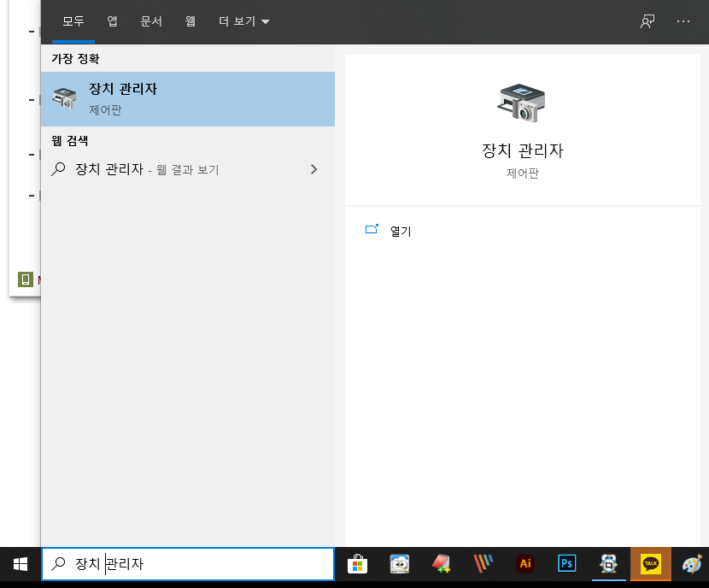Click the device manager icon in results
This screenshot has height=588, width=709.
click(x=64, y=97)
